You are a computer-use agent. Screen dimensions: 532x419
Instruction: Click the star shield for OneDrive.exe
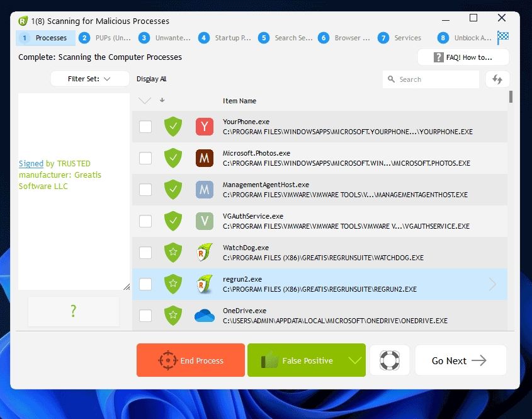pos(173,316)
